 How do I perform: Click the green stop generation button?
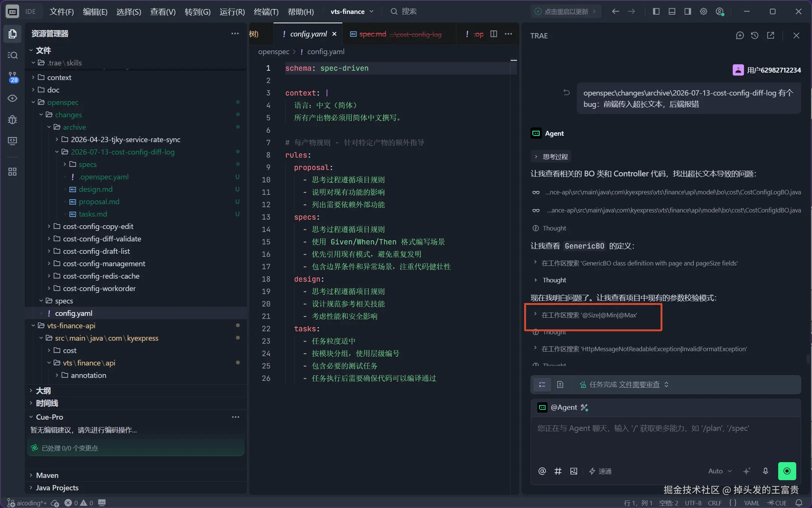[787, 471]
